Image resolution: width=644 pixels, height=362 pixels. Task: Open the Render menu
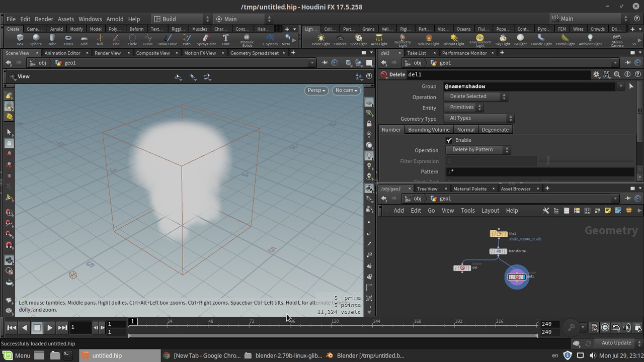44,19
